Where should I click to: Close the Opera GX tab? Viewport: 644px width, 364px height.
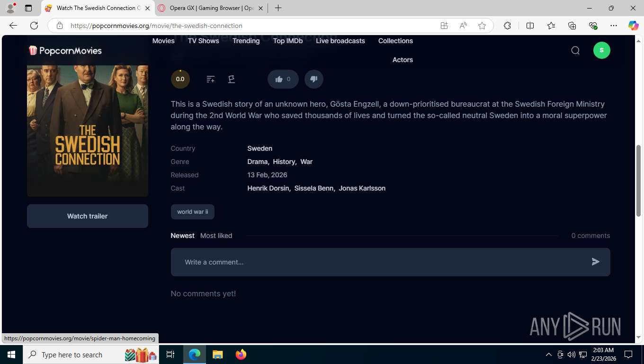click(260, 8)
